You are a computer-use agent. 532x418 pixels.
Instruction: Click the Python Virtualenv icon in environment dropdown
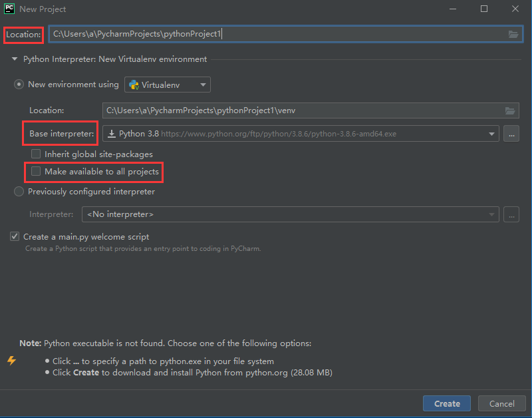click(134, 85)
